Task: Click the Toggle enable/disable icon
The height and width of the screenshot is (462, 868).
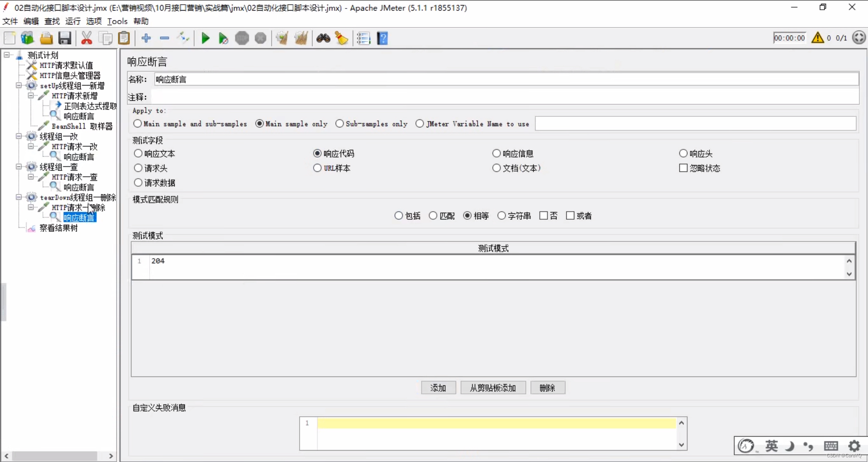Action: point(183,38)
